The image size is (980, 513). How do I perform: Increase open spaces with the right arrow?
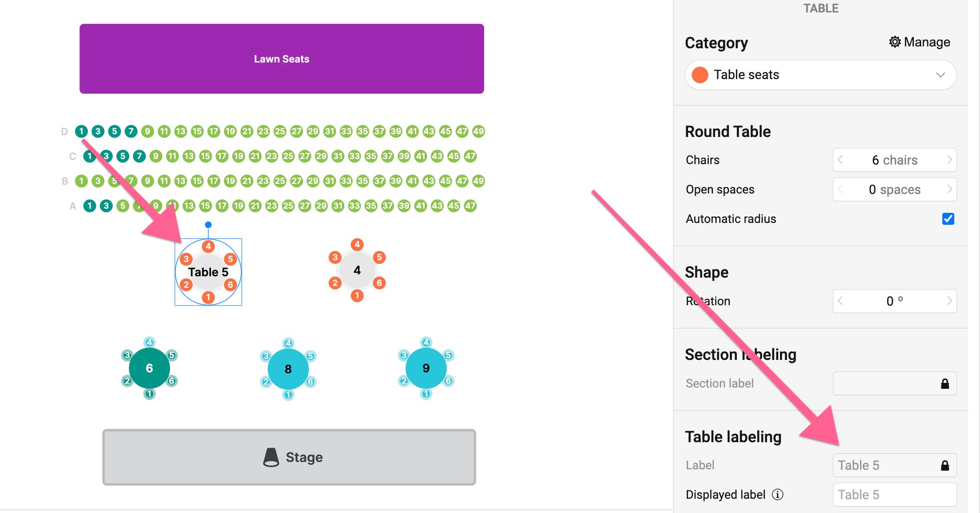(x=950, y=189)
